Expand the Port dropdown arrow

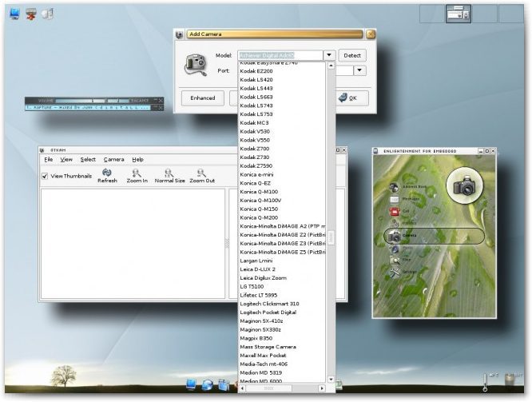[x=359, y=71]
